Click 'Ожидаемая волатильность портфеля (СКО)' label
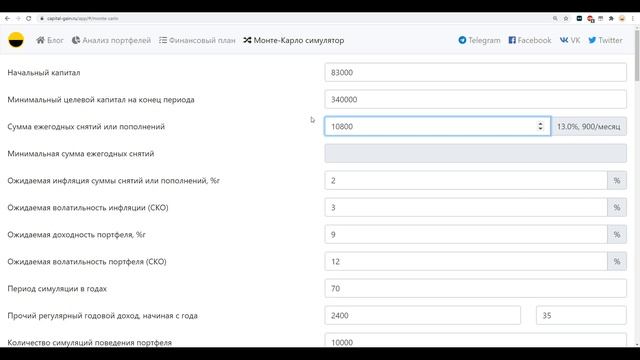Image resolution: width=640 pixels, height=360 pixels. coord(87,262)
